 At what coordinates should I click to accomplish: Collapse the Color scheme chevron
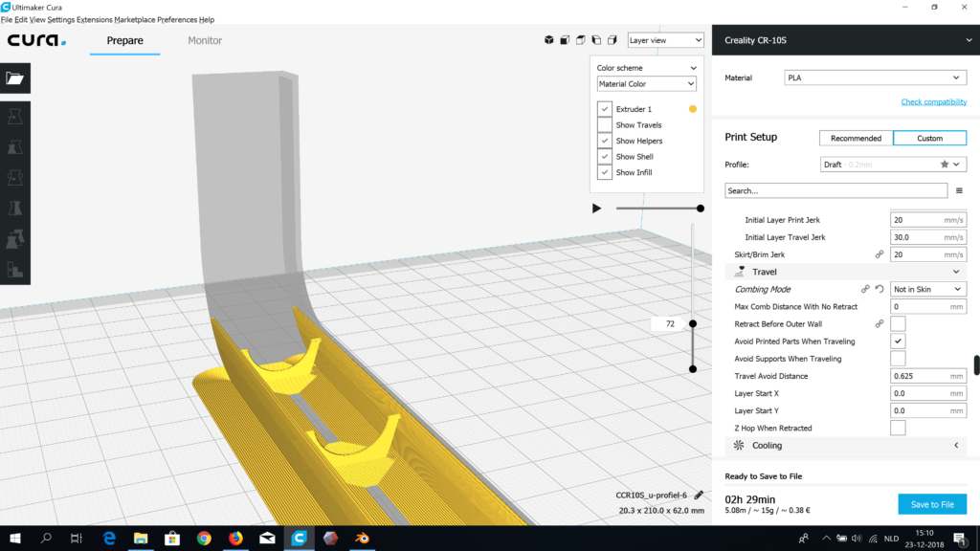[x=693, y=68]
